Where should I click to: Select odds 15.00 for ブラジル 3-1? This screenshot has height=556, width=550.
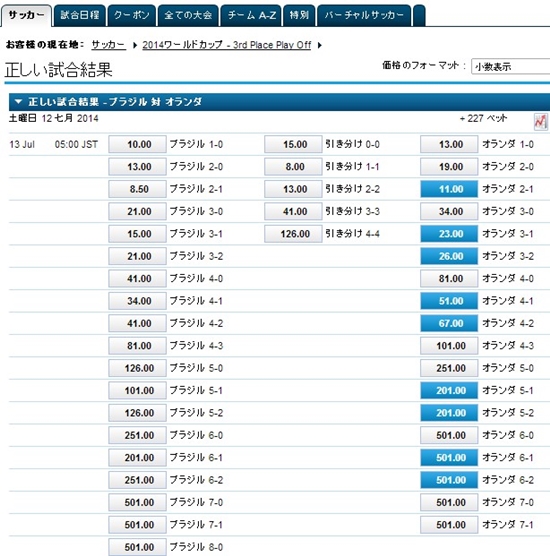click(x=138, y=234)
